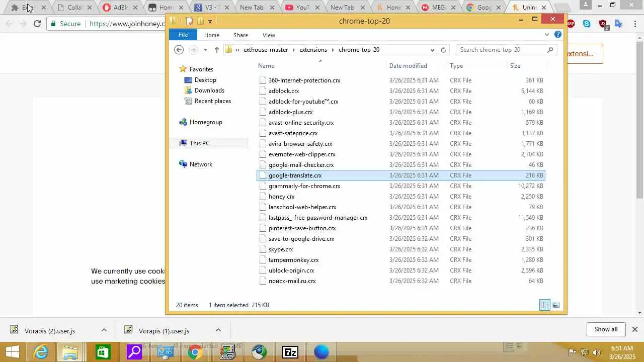Expand Vorapis (1).user.js download options
The image size is (644, 362).
click(x=218, y=330)
